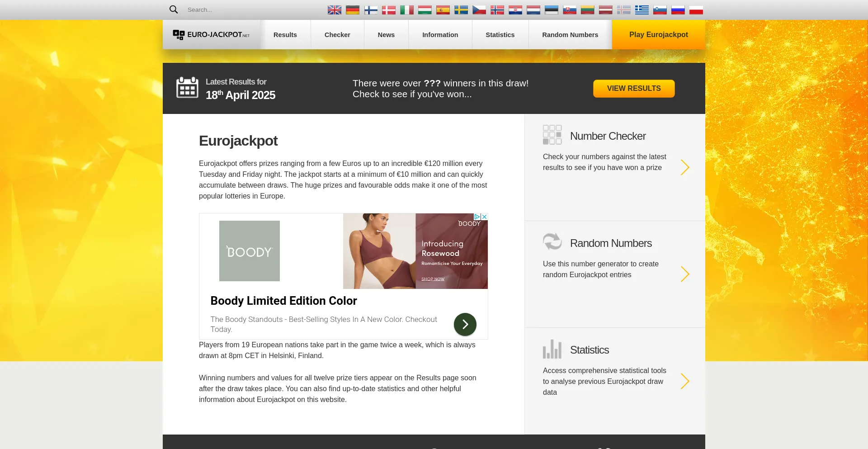Switch site language to Polish flag
The height and width of the screenshot is (449, 868).
point(696,9)
